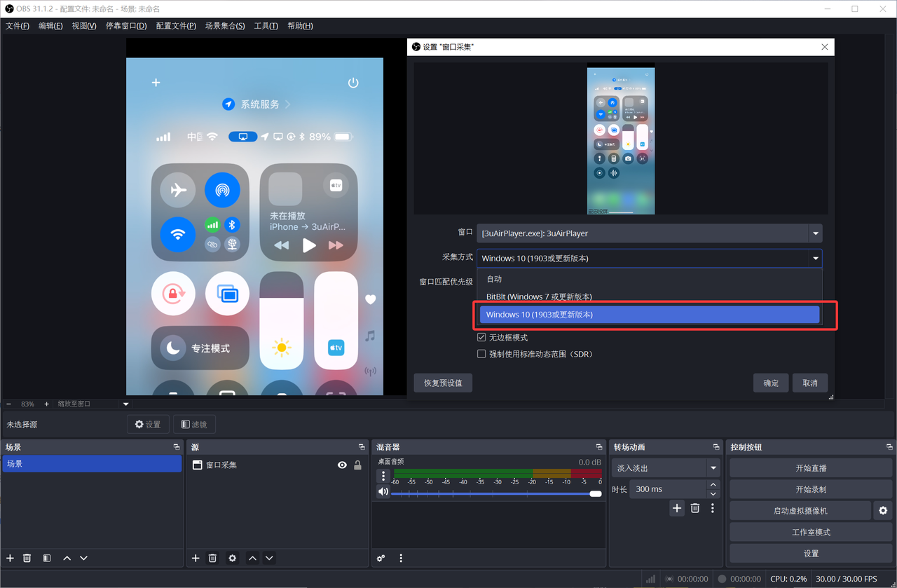This screenshot has width=897, height=588.
Task: Click the add scene plus icon
Action: pyautogui.click(x=10, y=558)
